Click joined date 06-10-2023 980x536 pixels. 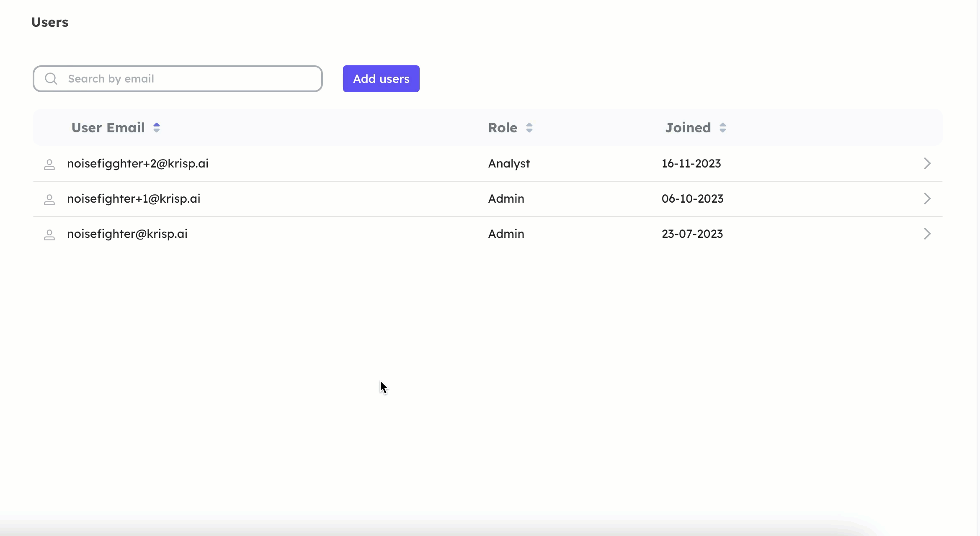pyautogui.click(x=693, y=198)
